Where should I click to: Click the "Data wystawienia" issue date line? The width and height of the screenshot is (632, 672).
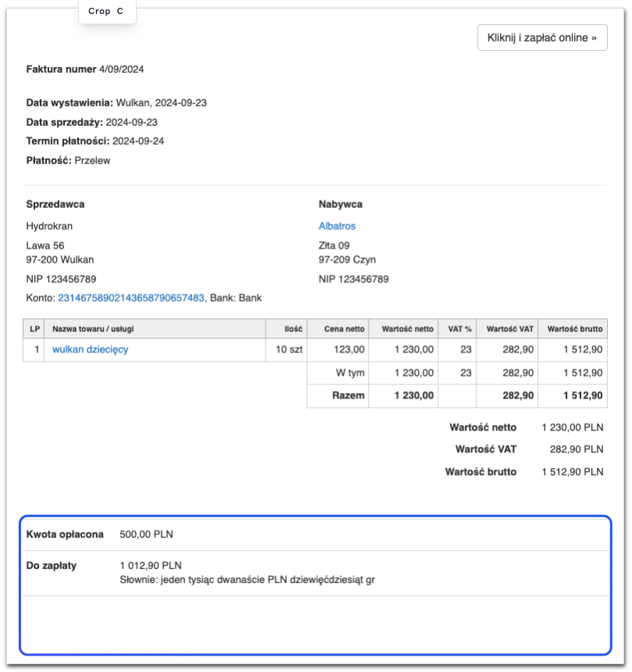(x=116, y=102)
